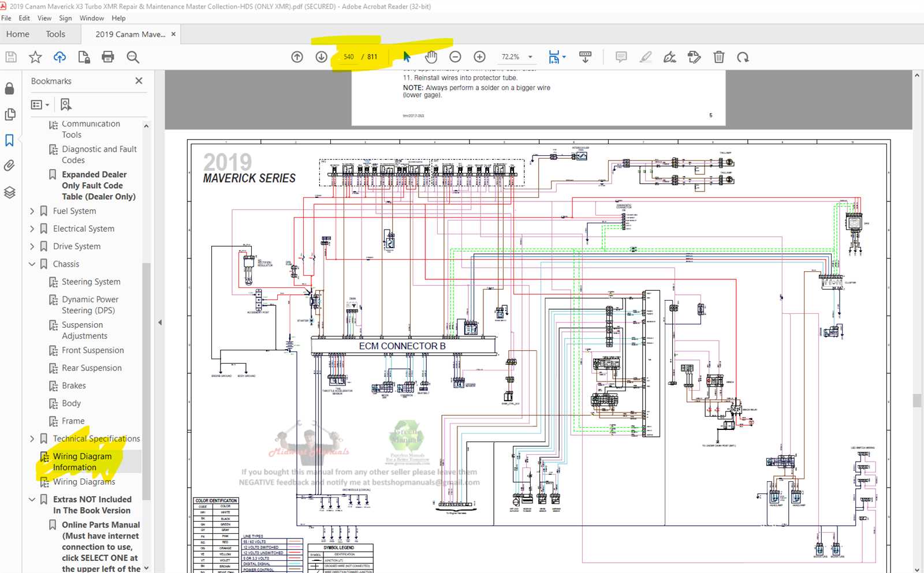Upload file to Adobe cloud
This screenshot has width=924, height=573.
click(x=59, y=57)
